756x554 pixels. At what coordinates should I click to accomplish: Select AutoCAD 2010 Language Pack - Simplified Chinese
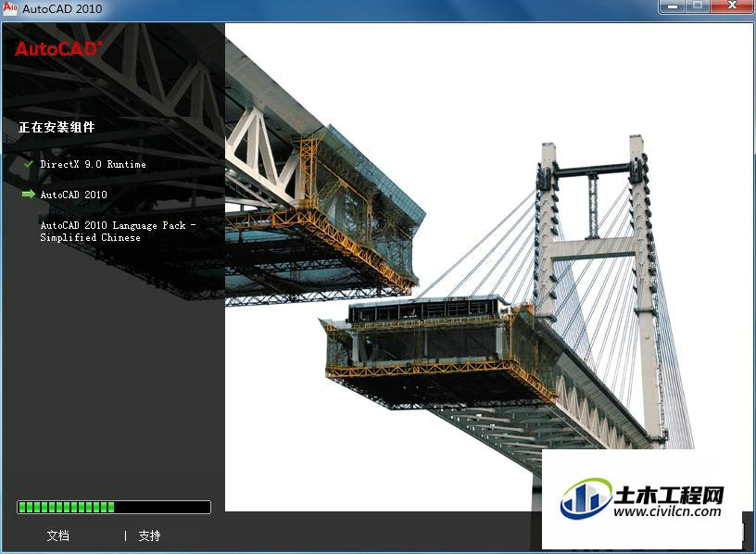[118, 232]
